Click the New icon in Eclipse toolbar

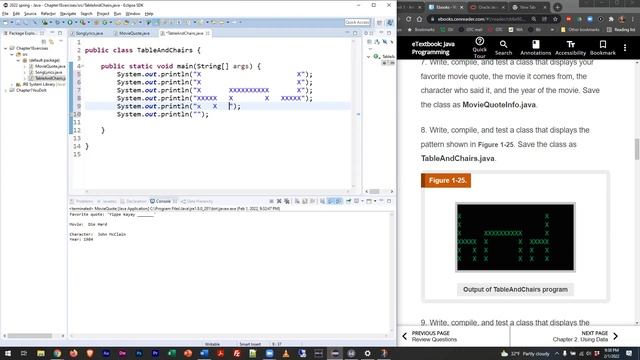[x=5, y=22]
